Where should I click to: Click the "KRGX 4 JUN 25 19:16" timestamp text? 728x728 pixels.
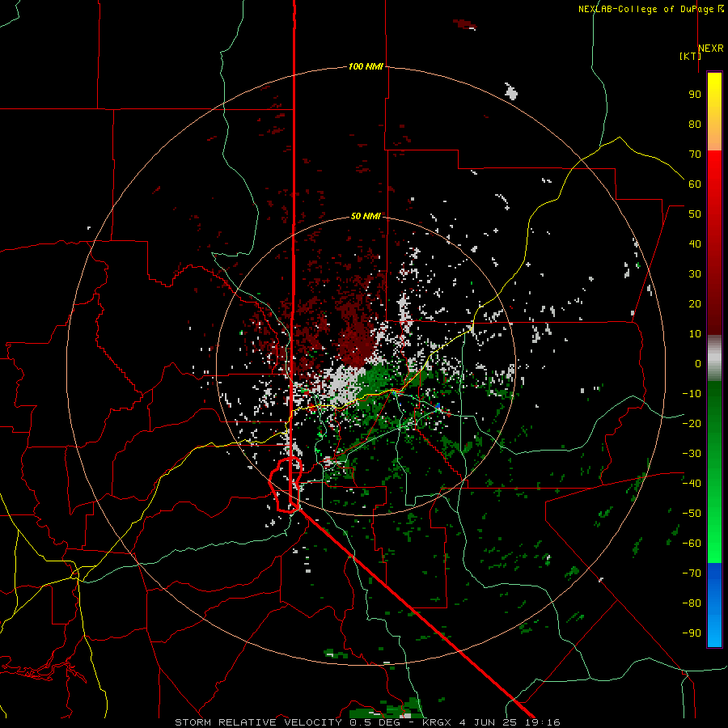click(491, 722)
